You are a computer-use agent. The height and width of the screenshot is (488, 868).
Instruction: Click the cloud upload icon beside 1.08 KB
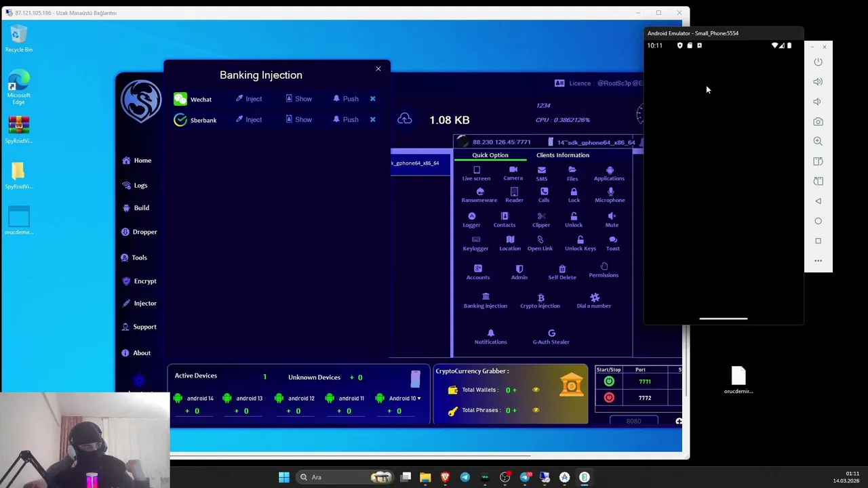pos(405,119)
